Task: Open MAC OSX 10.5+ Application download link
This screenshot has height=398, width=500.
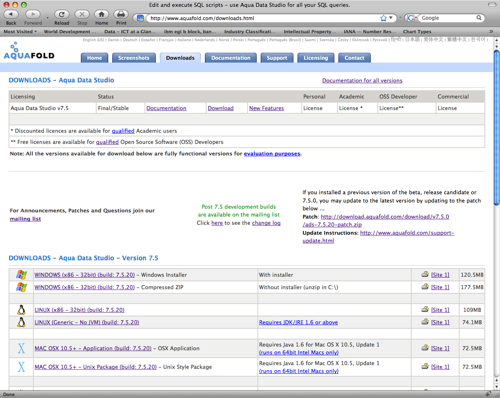Action: point(93,348)
